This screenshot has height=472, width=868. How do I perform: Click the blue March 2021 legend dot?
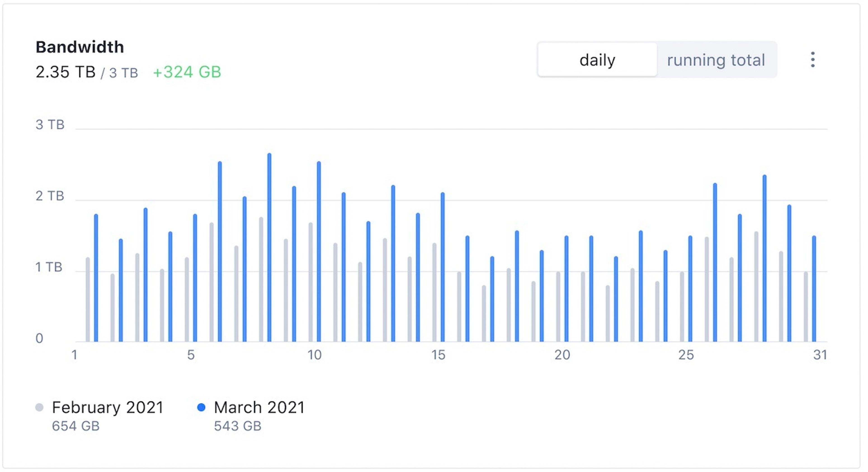coord(201,407)
